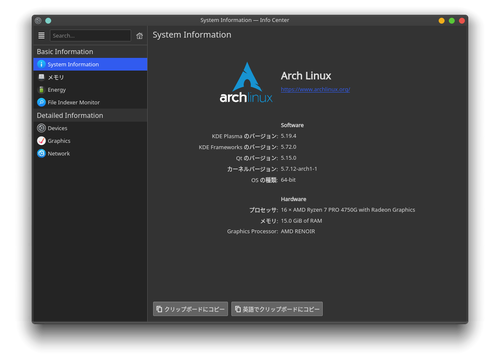The height and width of the screenshot is (360, 500).
Task: Select the System Information sidebar entry
Action: click(x=90, y=64)
